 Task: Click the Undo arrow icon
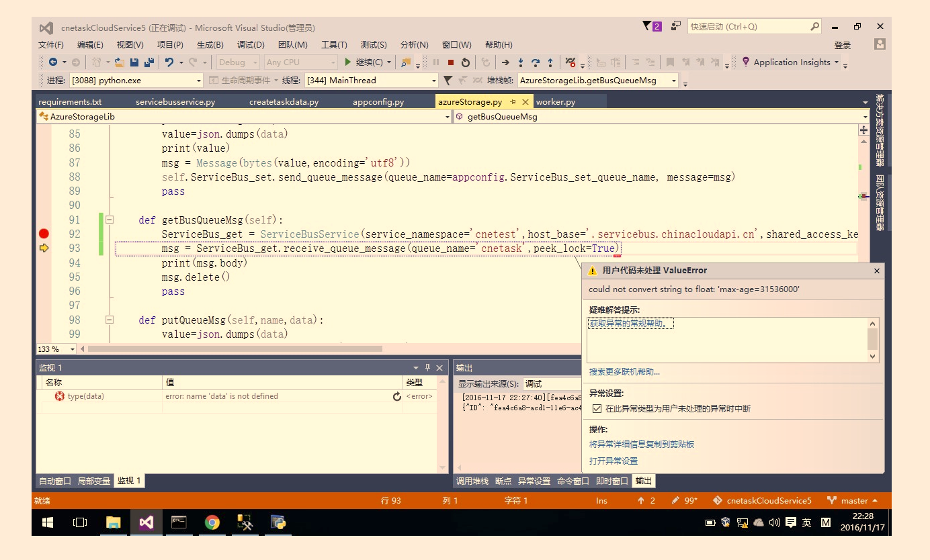tap(169, 62)
